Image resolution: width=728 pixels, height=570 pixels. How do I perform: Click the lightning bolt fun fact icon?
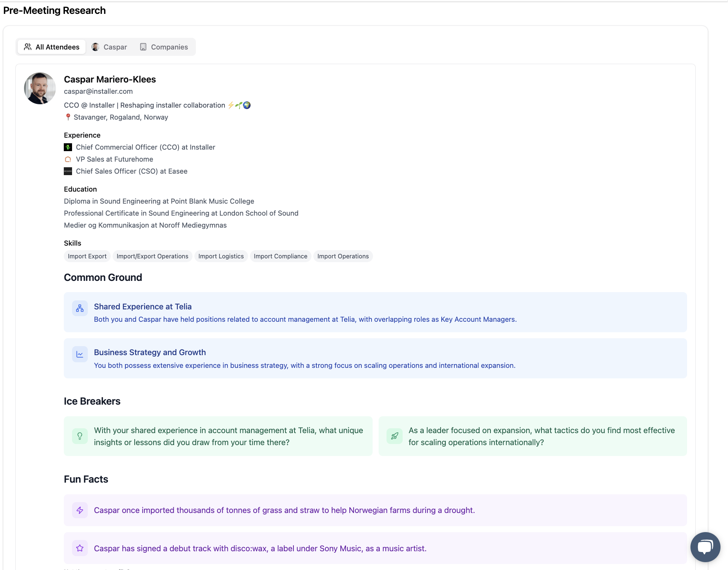[80, 510]
